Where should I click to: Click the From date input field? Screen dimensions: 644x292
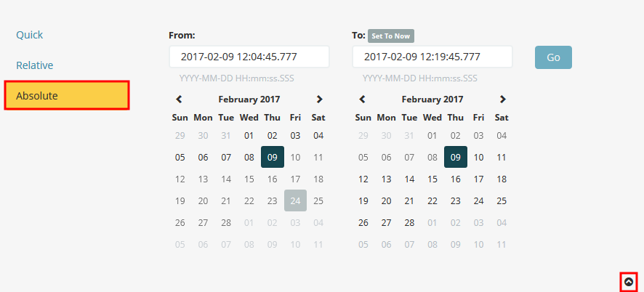pyautogui.click(x=249, y=57)
